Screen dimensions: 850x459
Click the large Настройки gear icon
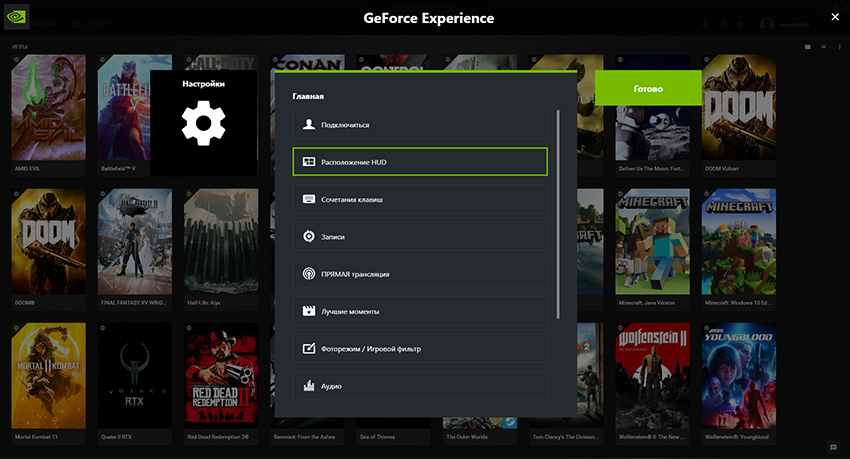pos(203,123)
